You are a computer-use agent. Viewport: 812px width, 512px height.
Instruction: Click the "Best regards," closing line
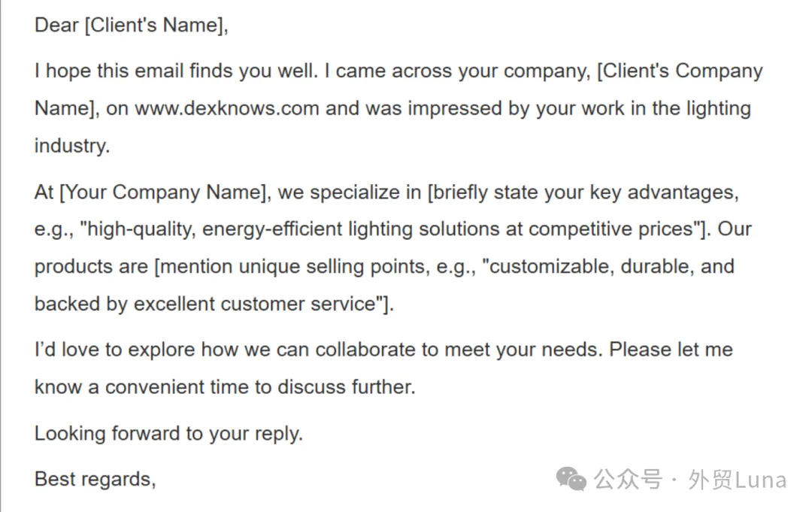click(95, 479)
